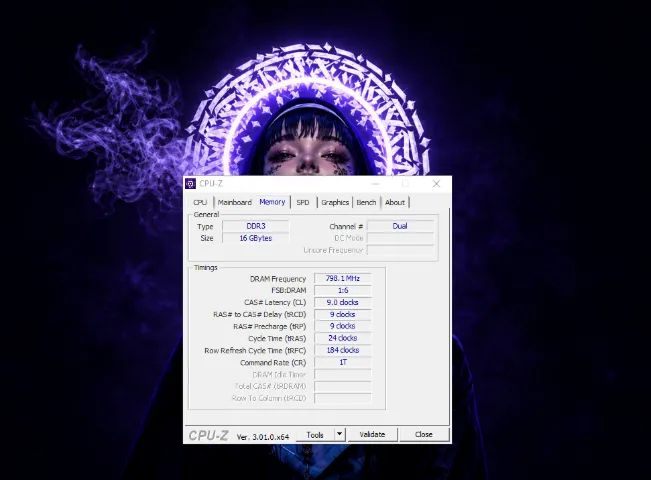Click the CAS# Latency (CL) label
651x480 pixels.
point(275,302)
